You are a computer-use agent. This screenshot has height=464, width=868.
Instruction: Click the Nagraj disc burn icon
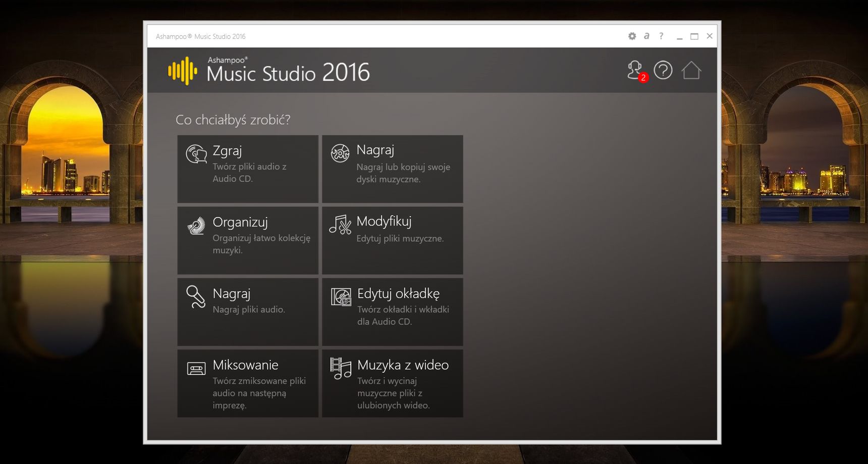(340, 152)
